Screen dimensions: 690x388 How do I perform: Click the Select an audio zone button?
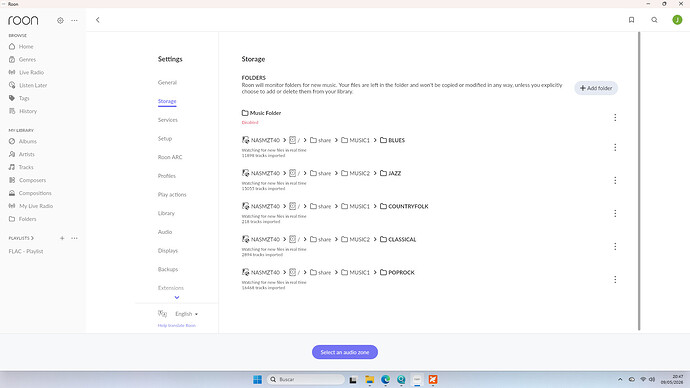(x=345, y=352)
